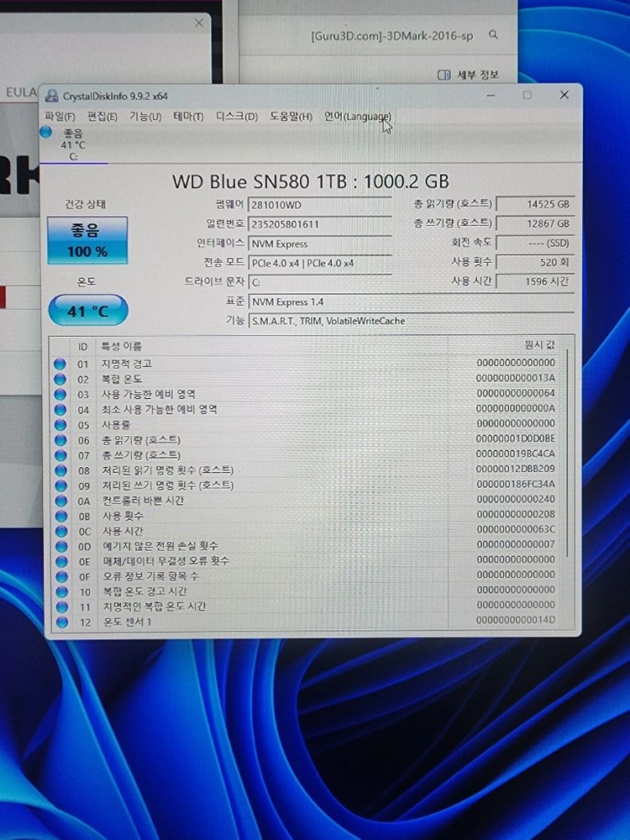This screenshot has width=630, height=840.
Task: Click status icon for row 09 쓰기 명령 횟수
Action: pyautogui.click(x=61, y=486)
